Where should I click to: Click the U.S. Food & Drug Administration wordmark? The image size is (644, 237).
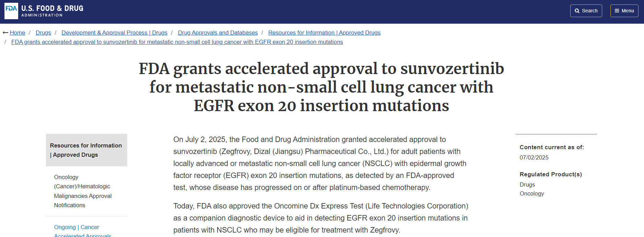click(x=52, y=11)
